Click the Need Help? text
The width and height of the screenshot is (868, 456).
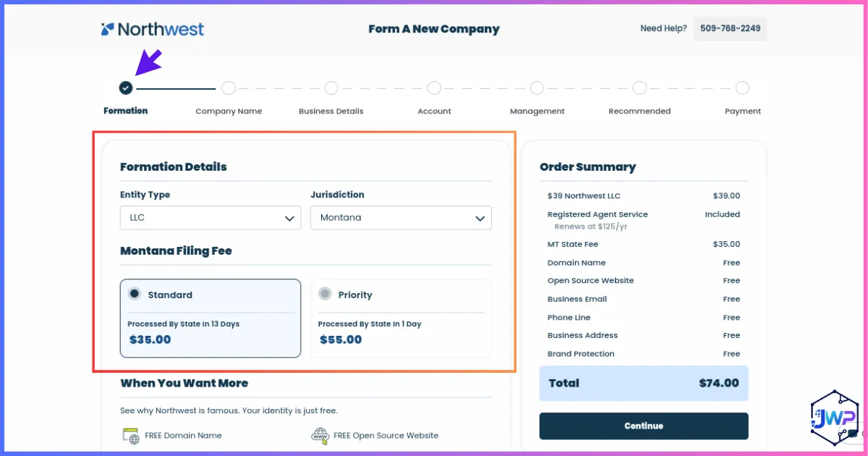(663, 29)
